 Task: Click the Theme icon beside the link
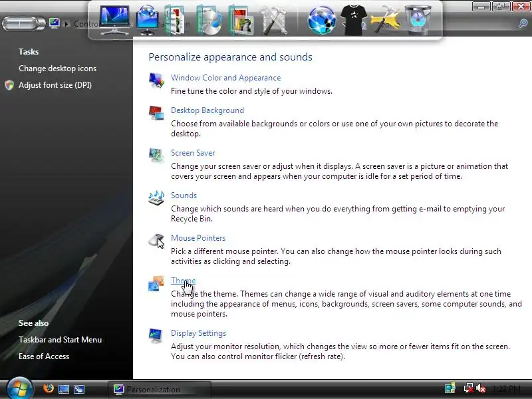[x=156, y=283]
